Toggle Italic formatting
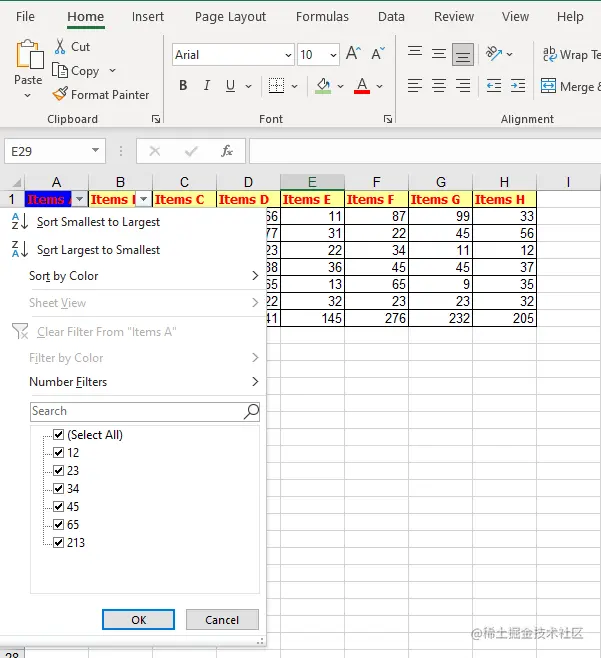 click(x=206, y=86)
